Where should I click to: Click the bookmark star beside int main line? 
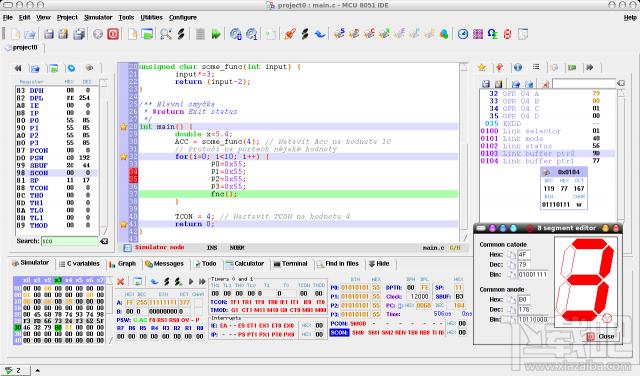124,127
